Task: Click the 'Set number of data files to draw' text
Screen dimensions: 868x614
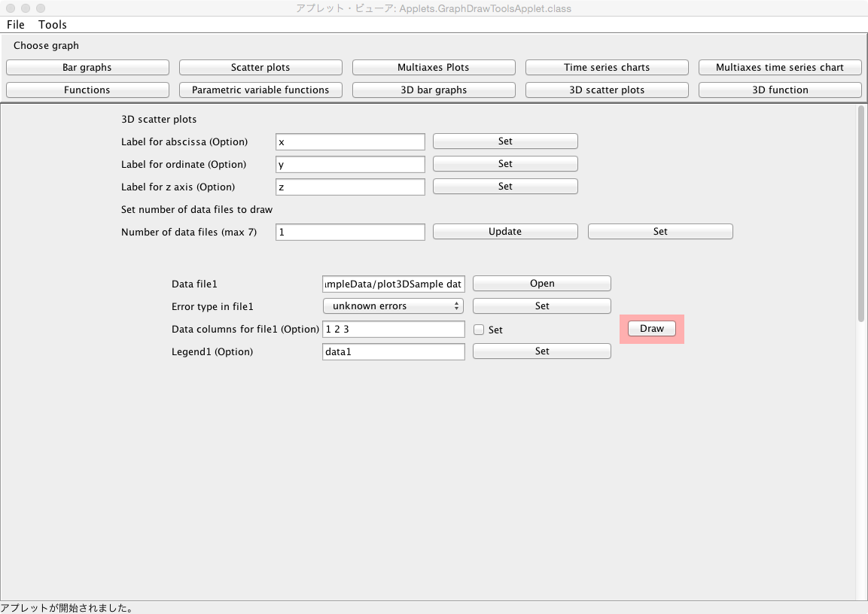Action: click(197, 210)
